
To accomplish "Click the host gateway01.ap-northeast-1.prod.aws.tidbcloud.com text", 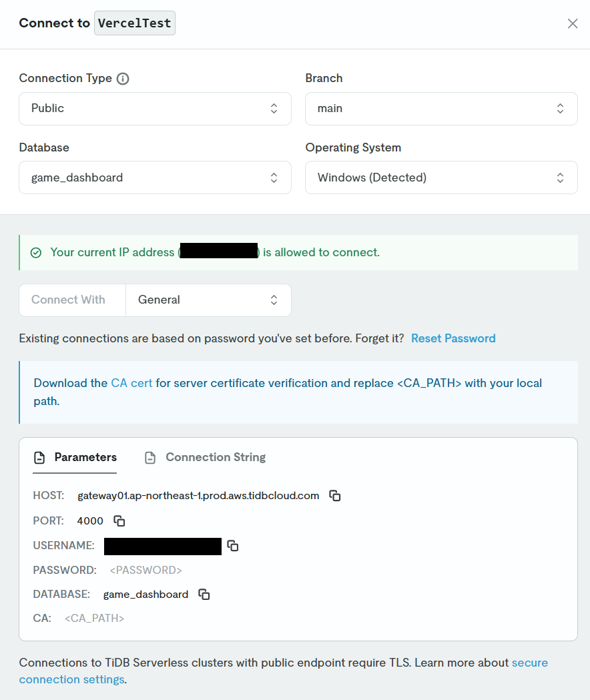I will coord(198,496).
